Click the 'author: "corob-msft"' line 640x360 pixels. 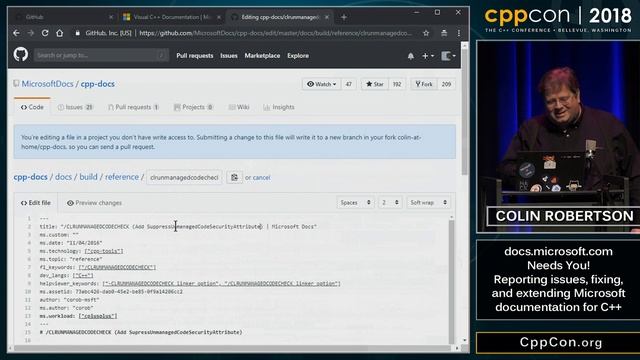point(69,300)
